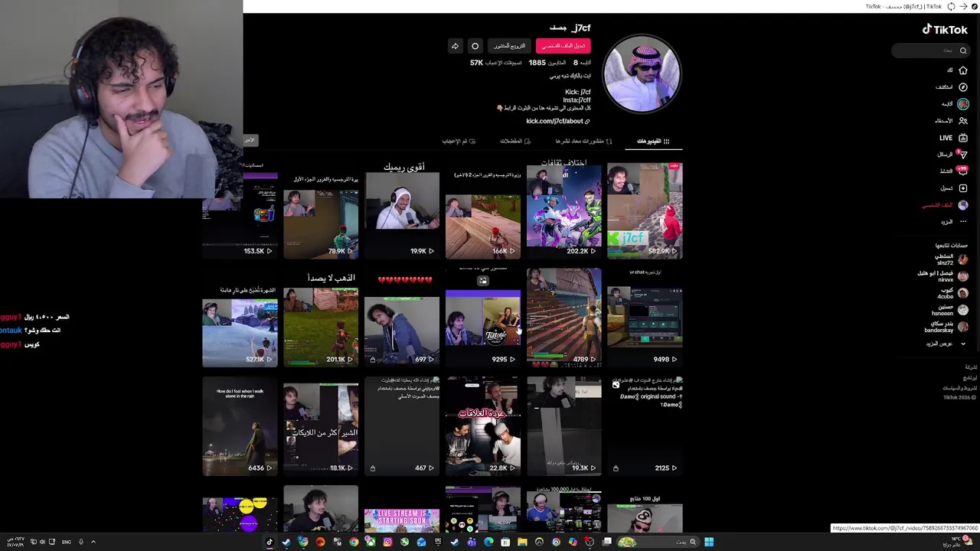
Task: Open the More three-dots menu in sidebar
Action: 963,222
